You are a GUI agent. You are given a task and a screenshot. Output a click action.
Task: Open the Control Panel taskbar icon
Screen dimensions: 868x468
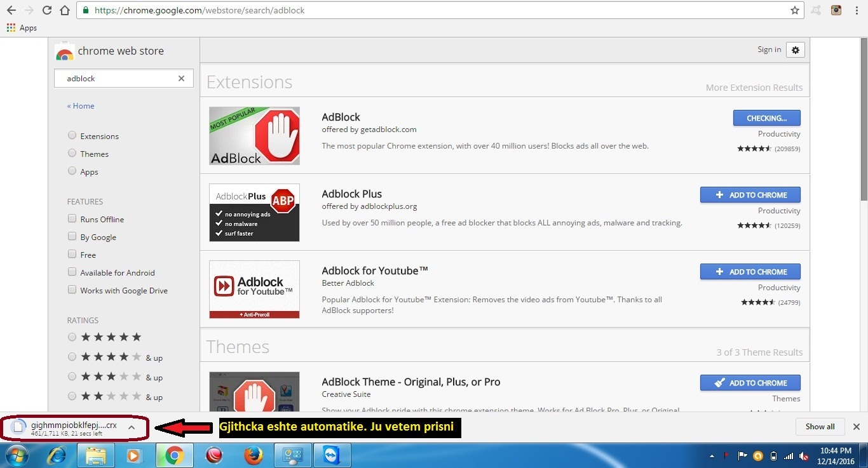coord(292,456)
